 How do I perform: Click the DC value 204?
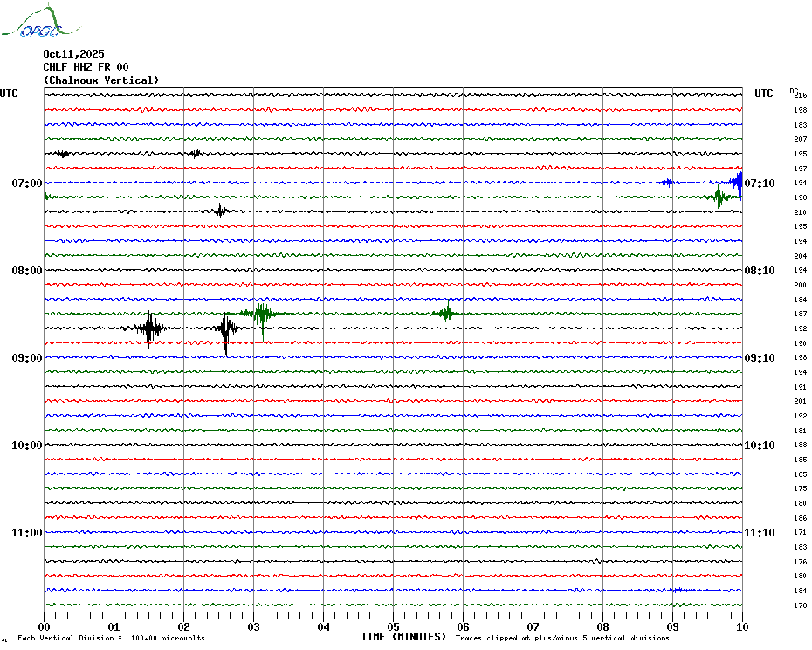click(x=801, y=256)
